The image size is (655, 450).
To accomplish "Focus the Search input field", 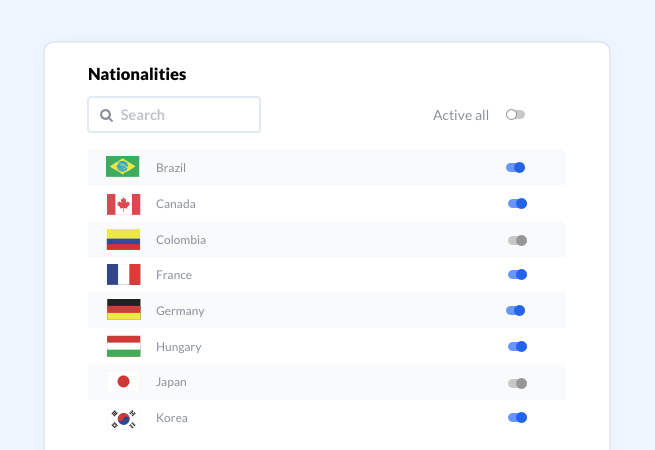I will tap(174, 114).
